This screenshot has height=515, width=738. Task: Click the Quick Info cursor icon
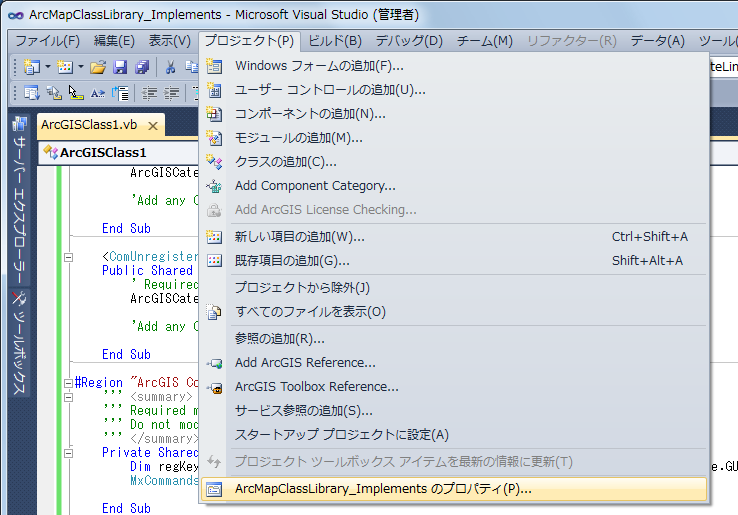tap(76, 93)
